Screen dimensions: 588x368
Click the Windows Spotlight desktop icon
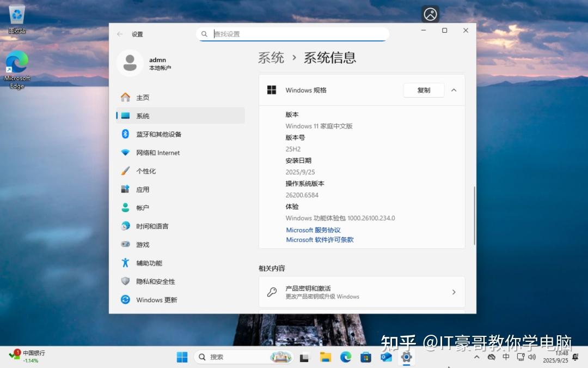[x=430, y=15]
